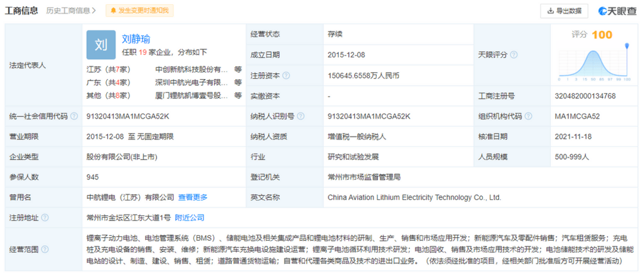This screenshot has height=276, width=644.
Task: Click the score value 100
Action: click(x=602, y=35)
